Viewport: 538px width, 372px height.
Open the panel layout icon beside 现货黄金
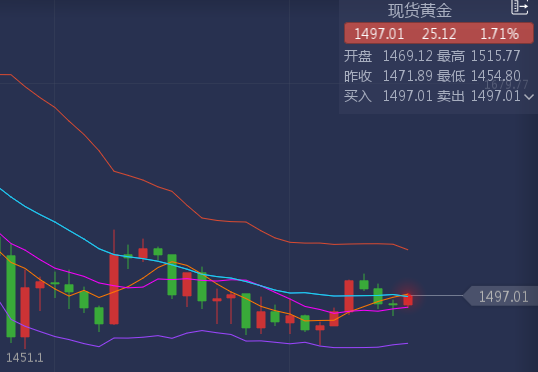tap(519, 7)
